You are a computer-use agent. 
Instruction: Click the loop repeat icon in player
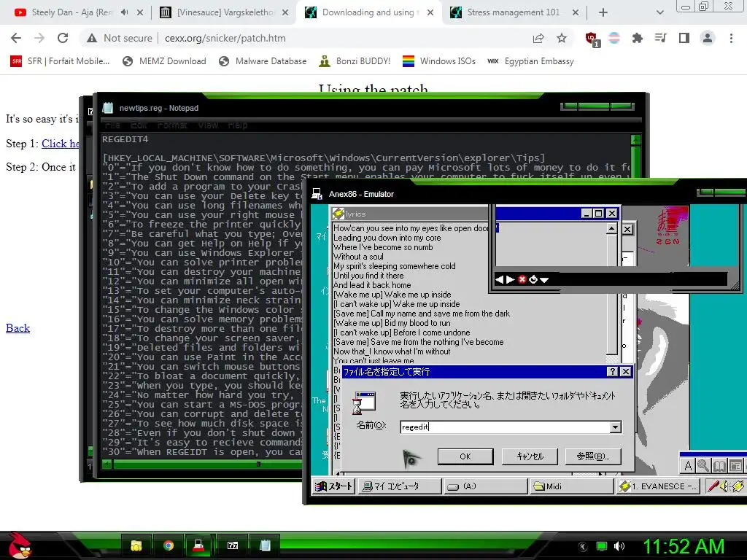(533, 279)
